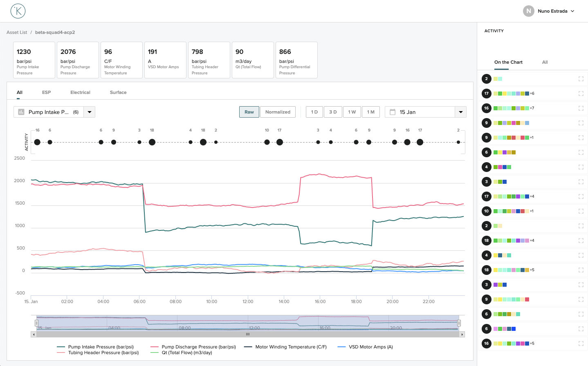
Task: Select the 1230 Pump Intake Pressure KPI card
Action: coord(34,60)
